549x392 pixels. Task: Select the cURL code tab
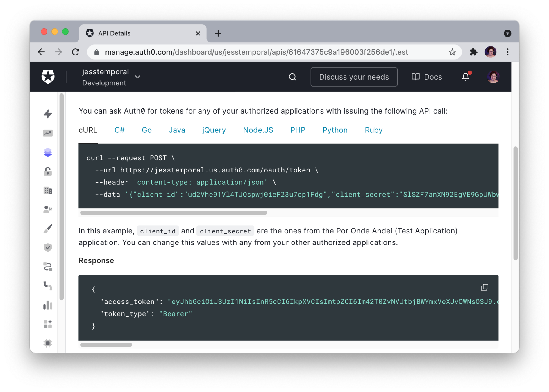[x=88, y=130]
